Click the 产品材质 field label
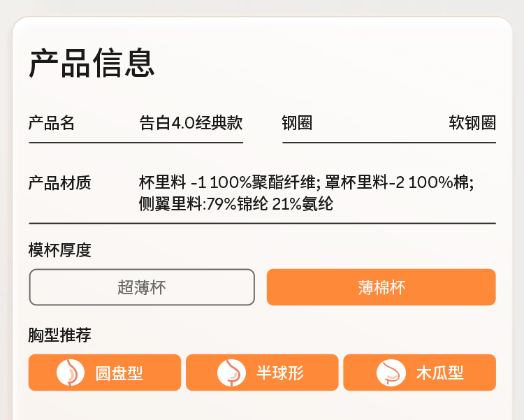 pos(59,183)
